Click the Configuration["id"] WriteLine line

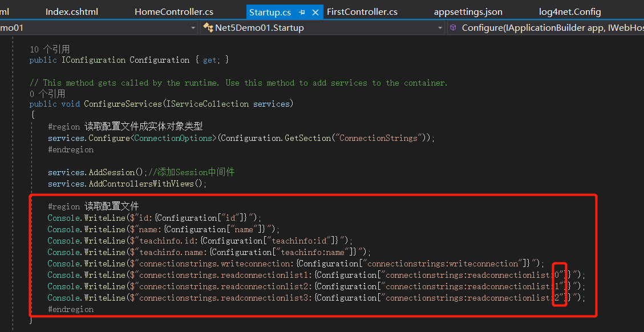pos(155,217)
